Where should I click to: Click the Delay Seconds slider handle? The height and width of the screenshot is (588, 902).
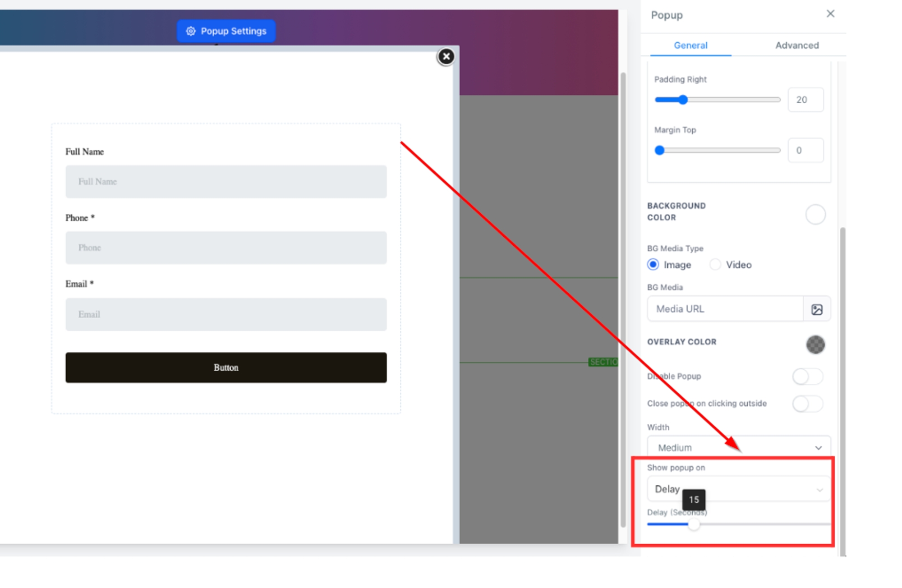click(694, 524)
